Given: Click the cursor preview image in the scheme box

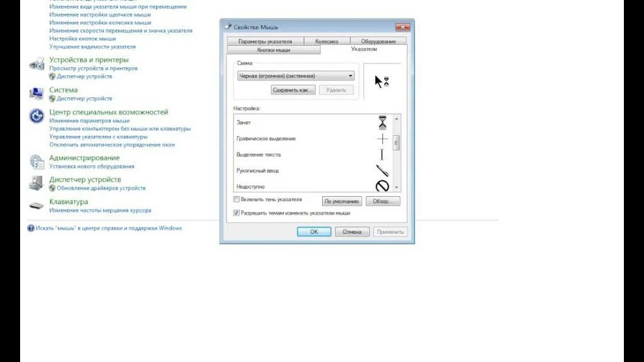Looking at the screenshot, I should pos(382,81).
